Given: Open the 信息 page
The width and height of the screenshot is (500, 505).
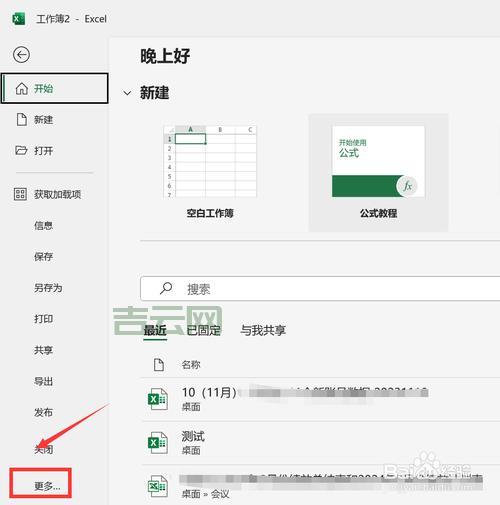Looking at the screenshot, I should (x=43, y=226).
